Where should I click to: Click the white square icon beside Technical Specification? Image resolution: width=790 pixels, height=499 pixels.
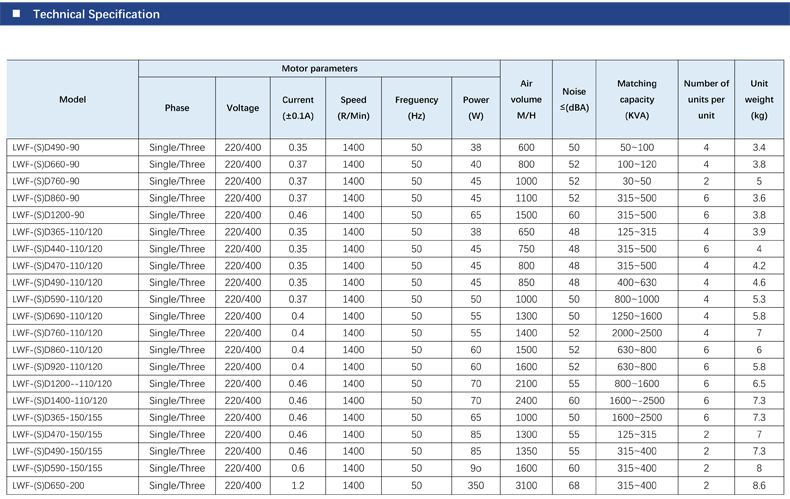[17, 14]
